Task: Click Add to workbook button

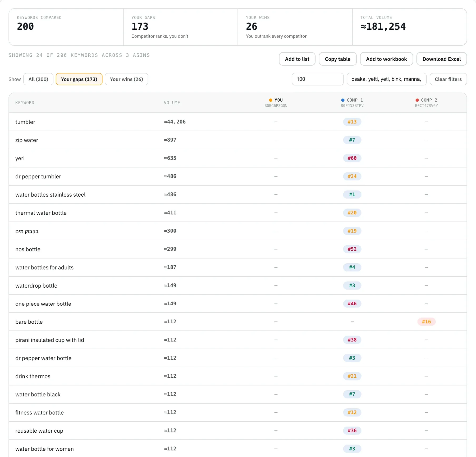Action: [386, 59]
